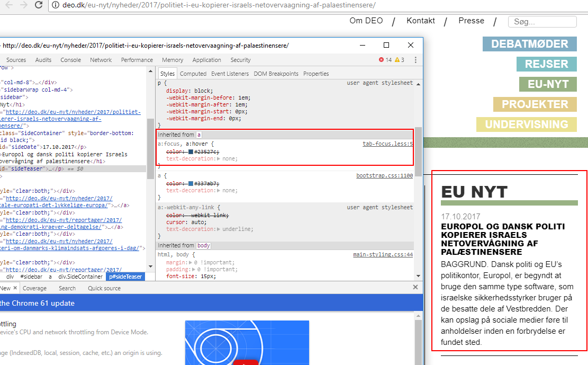Open the Memory panel
The width and height of the screenshot is (588, 365).
(x=173, y=60)
